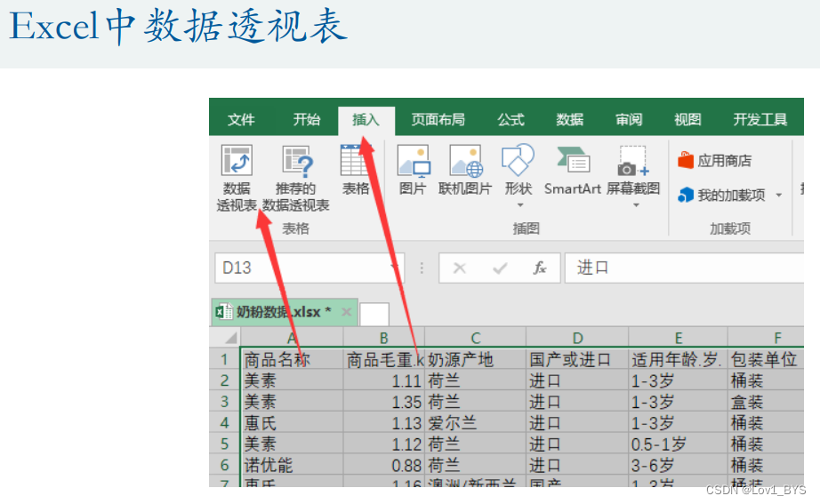Click the Name Box showing D13
This screenshot has height=504, width=820.
click(310, 268)
